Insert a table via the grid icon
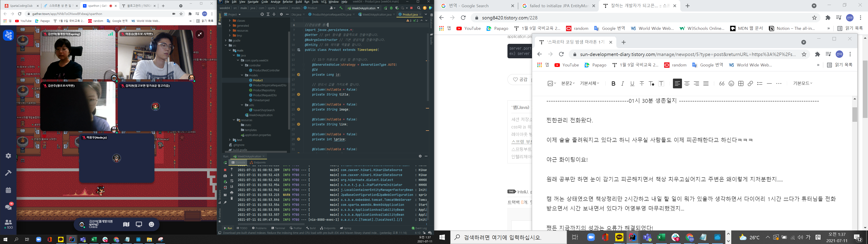The image size is (868, 244). pyautogui.click(x=741, y=84)
